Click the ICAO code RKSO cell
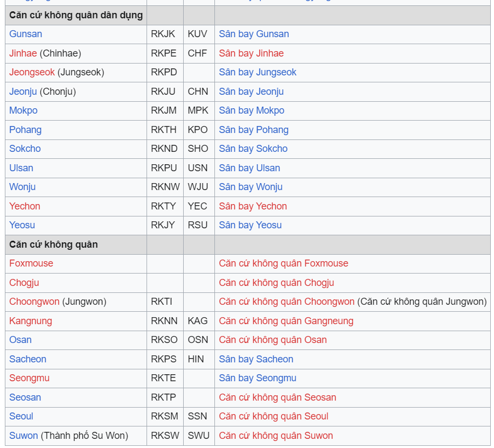This screenshot has height=448, width=494. pos(165,340)
